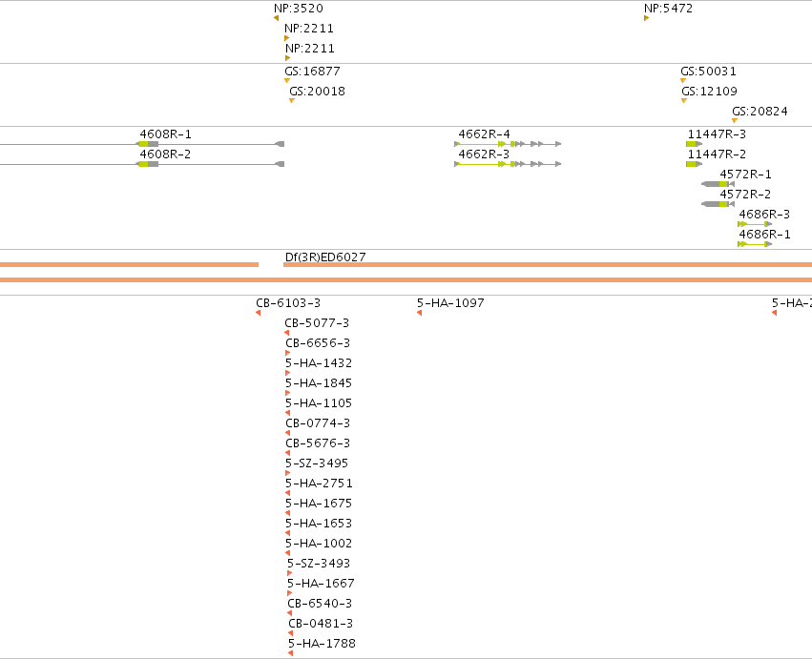Select the red marker under CB-5077-3
812x659 pixels.
point(287,333)
